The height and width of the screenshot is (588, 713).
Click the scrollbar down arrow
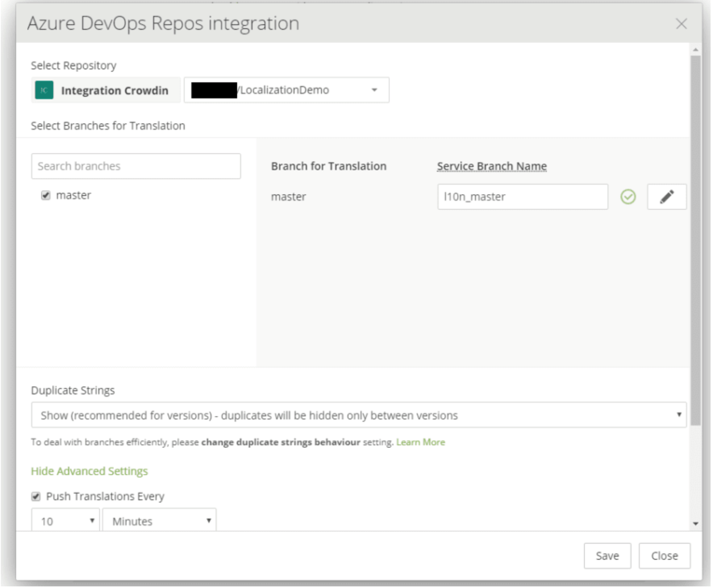(695, 523)
